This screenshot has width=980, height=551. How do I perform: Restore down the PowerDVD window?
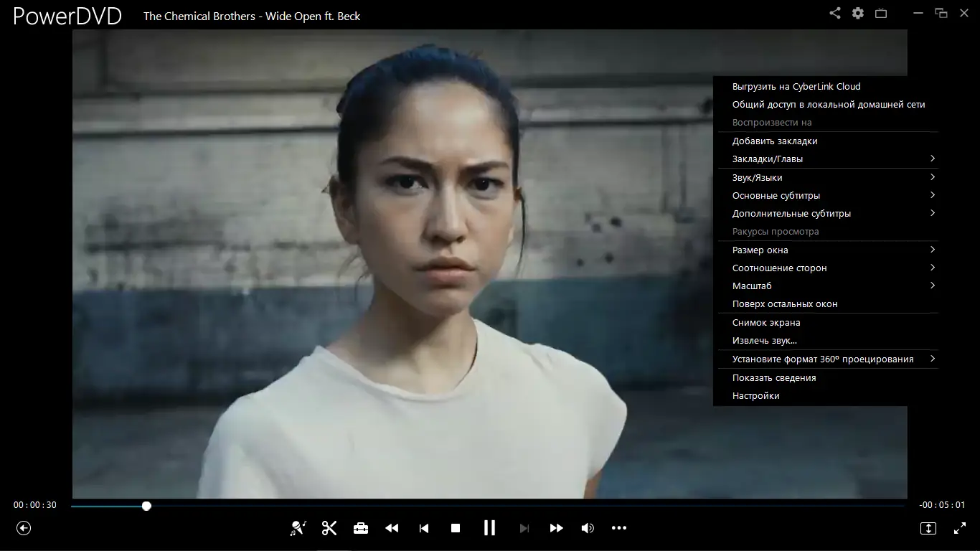pyautogui.click(x=941, y=13)
